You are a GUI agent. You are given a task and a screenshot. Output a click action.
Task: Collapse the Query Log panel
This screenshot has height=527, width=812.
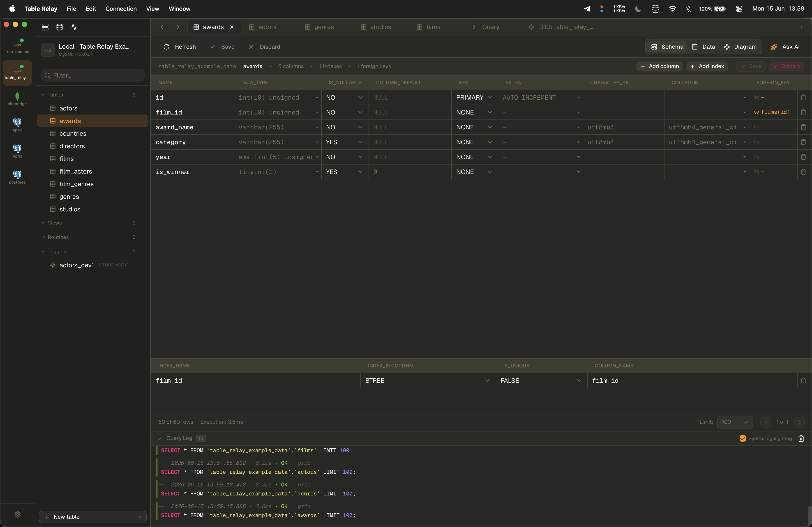click(160, 438)
